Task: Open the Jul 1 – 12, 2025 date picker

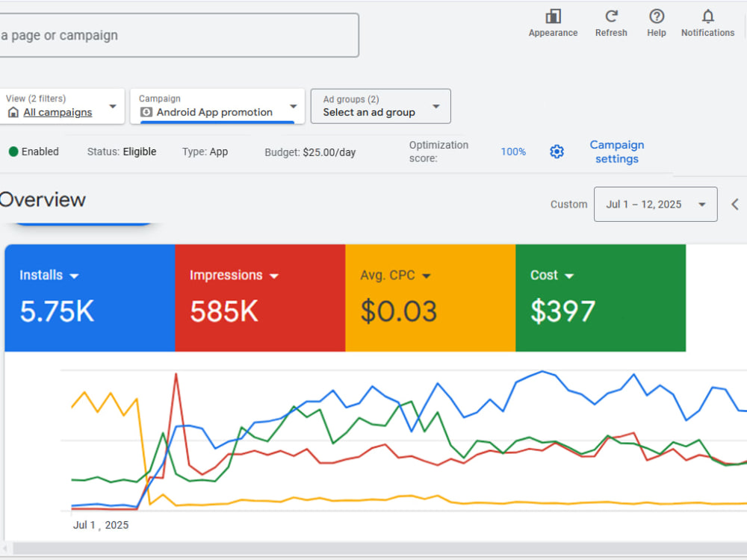Action: [656, 205]
